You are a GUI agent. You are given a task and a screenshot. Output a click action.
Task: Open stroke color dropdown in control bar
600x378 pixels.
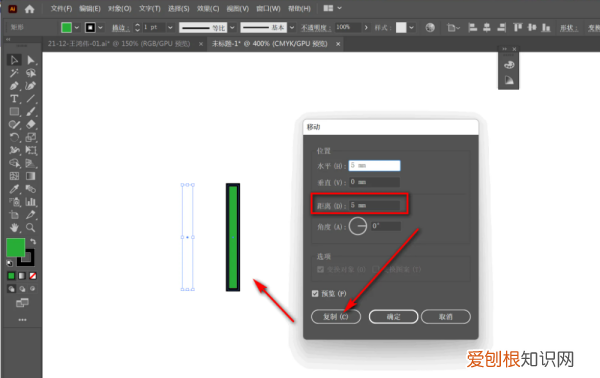coord(100,28)
